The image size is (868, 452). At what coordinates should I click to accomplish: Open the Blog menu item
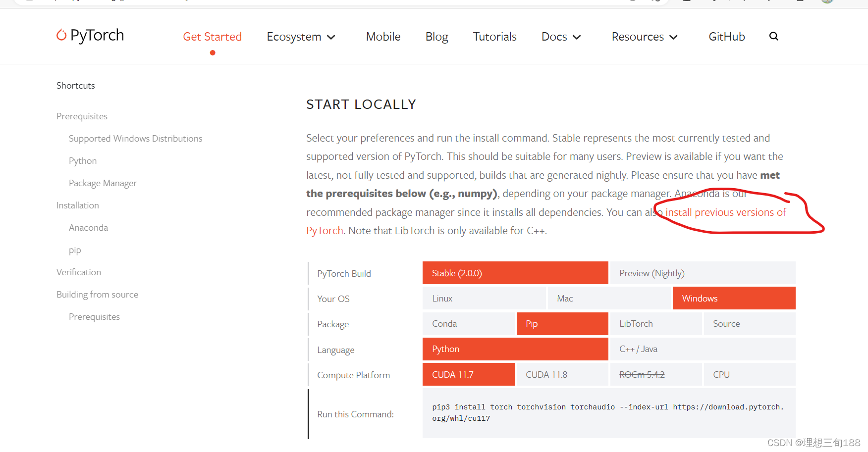point(436,36)
